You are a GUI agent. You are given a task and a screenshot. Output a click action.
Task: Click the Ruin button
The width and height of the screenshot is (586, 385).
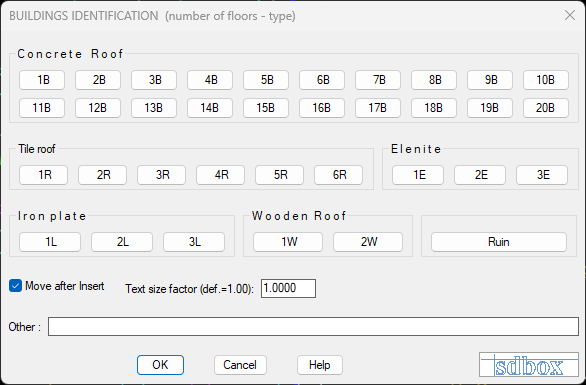499,242
